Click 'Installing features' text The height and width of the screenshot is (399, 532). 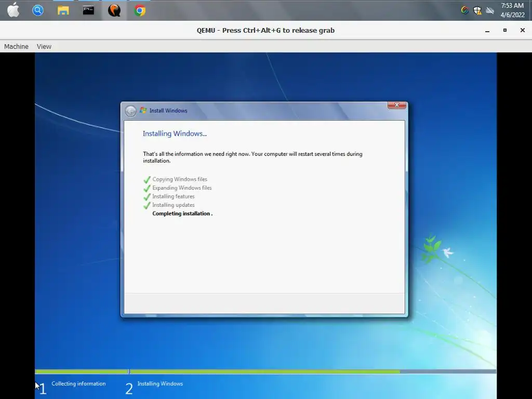coord(174,196)
